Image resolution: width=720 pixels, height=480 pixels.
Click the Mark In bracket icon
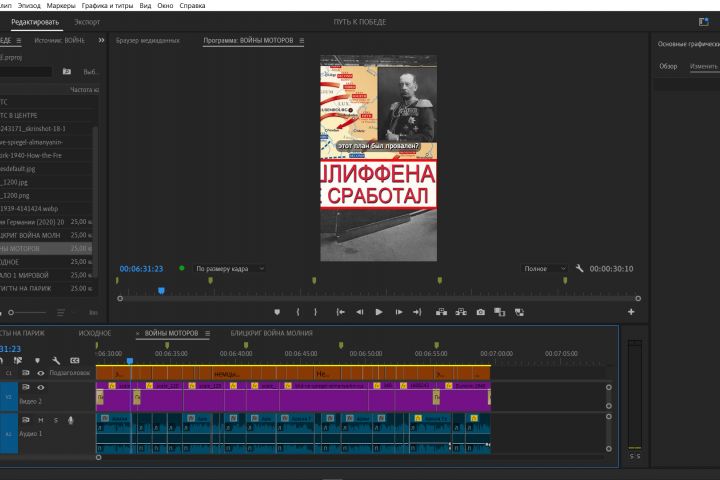tap(298, 312)
